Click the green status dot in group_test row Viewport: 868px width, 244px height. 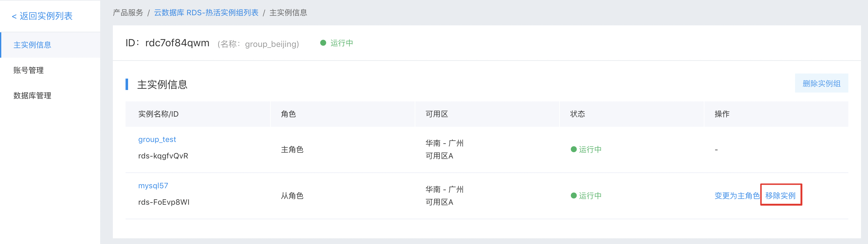[x=573, y=149]
